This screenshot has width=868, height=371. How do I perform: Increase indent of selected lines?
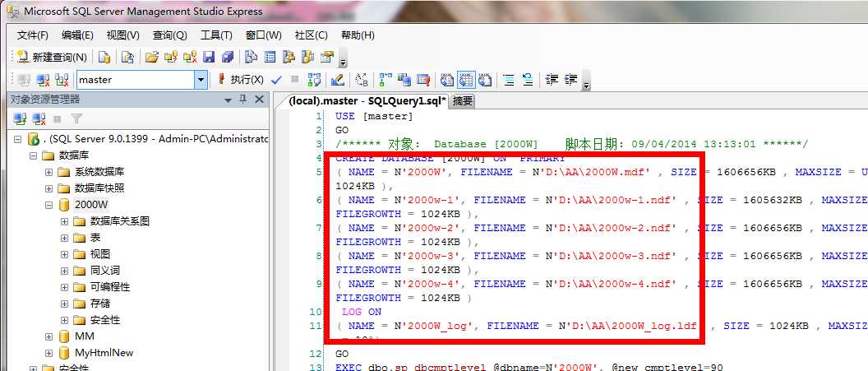click(x=570, y=80)
